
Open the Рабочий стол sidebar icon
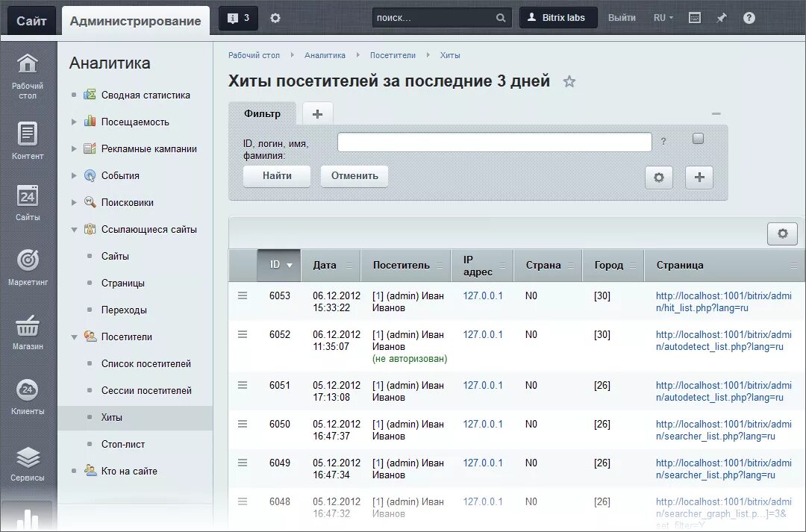[28, 75]
